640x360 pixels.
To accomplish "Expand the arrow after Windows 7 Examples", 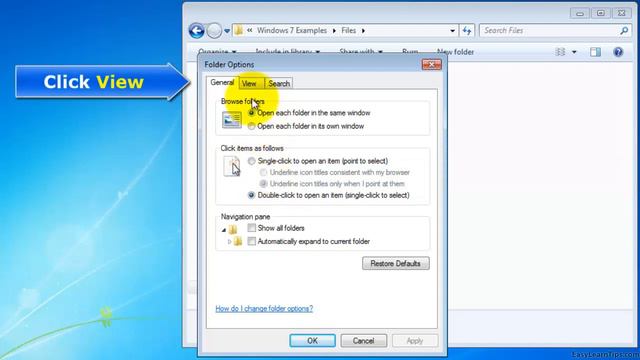I will point(334,31).
